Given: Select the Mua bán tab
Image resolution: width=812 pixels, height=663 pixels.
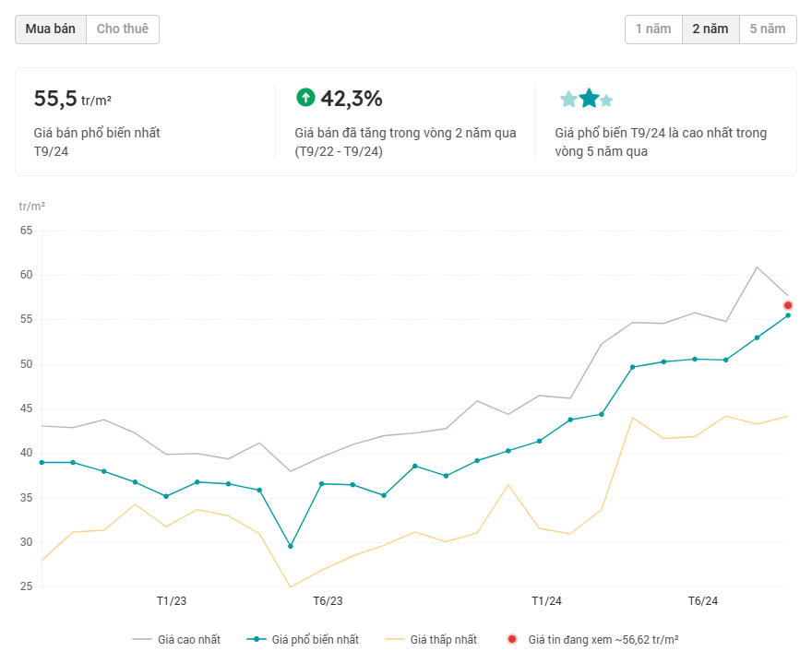Looking at the screenshot, I should point(51,30).
